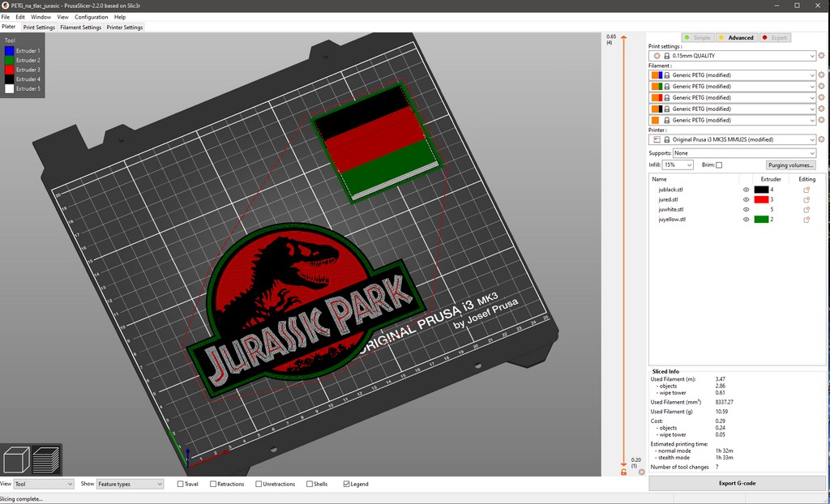Click red extruder color swatch for jured.stl
This screenshot has width=830, height=504.
click(x=761, y=199)
